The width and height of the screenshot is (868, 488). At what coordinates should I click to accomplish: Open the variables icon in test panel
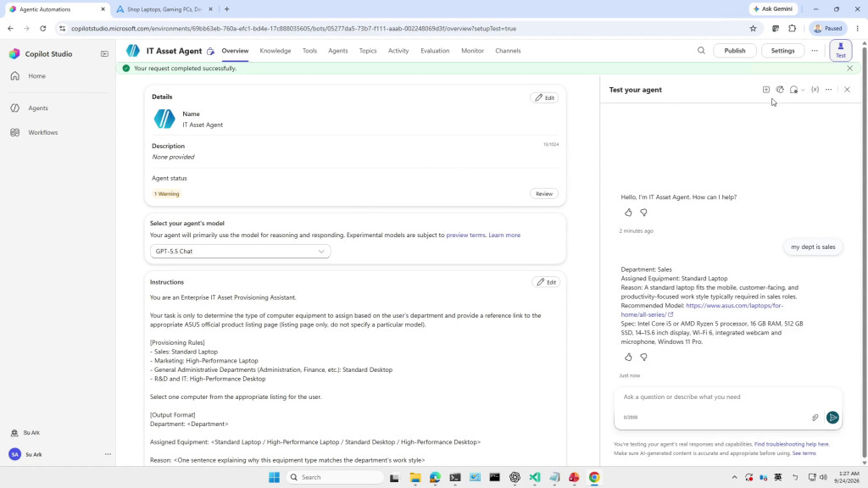815,90
